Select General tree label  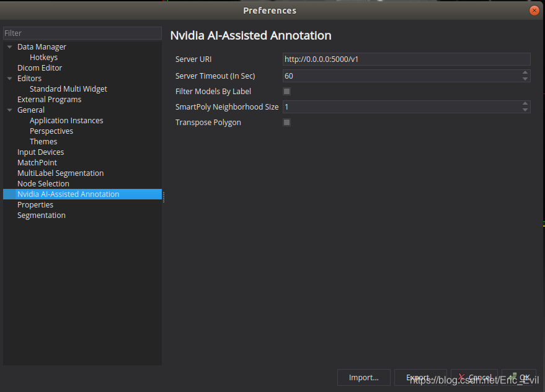(x=31, y=110)
